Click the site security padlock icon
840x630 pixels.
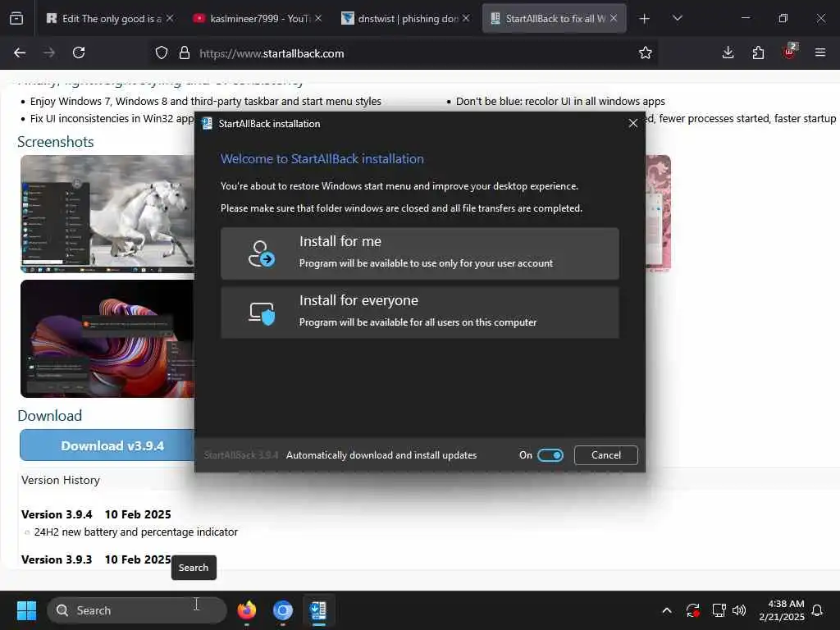click(x=185, y=53)
